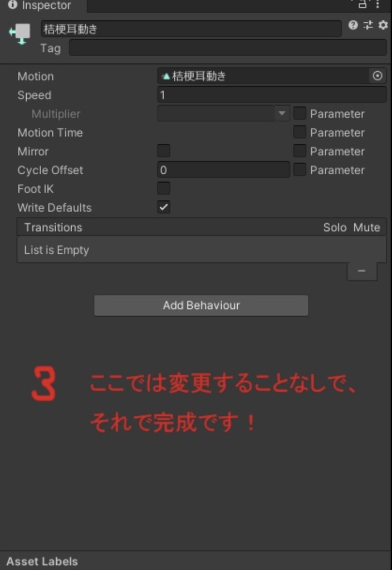Open the Multiplier dropdown
This screenshot has width=392, height=570.
pyautogui.click(x=223, y=113)
